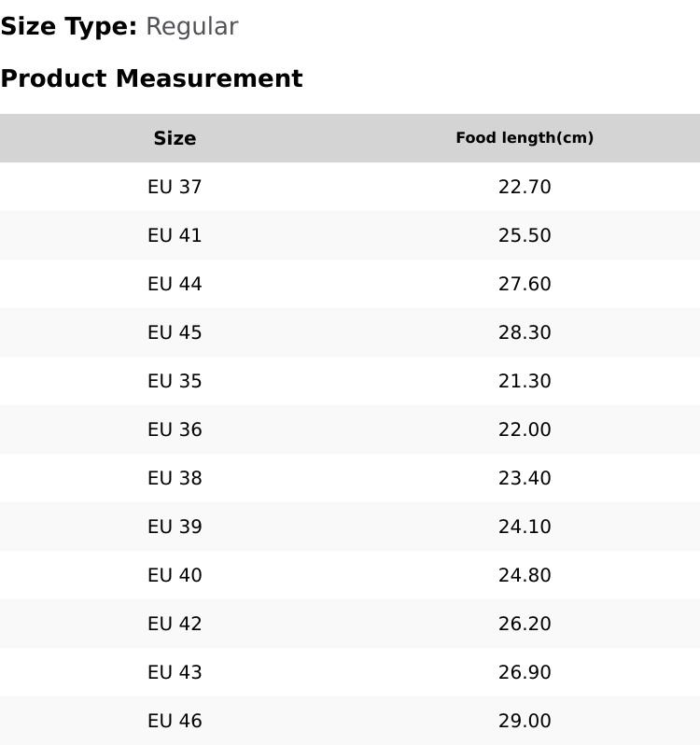Pick the EU 39 size cell
Screen dimensions: 700x745
click(175, 527)
